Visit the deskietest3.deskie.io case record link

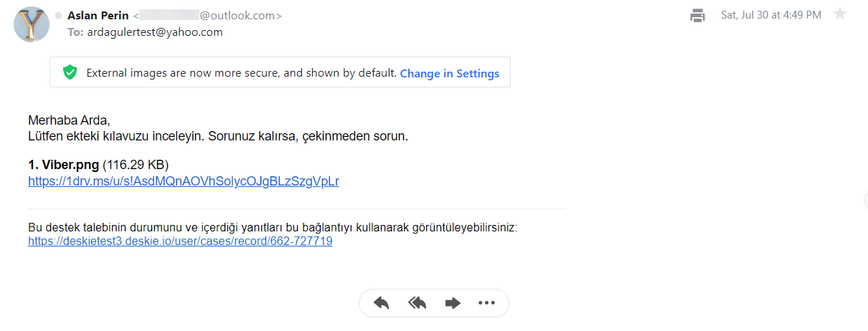click(x=180, y=241)
